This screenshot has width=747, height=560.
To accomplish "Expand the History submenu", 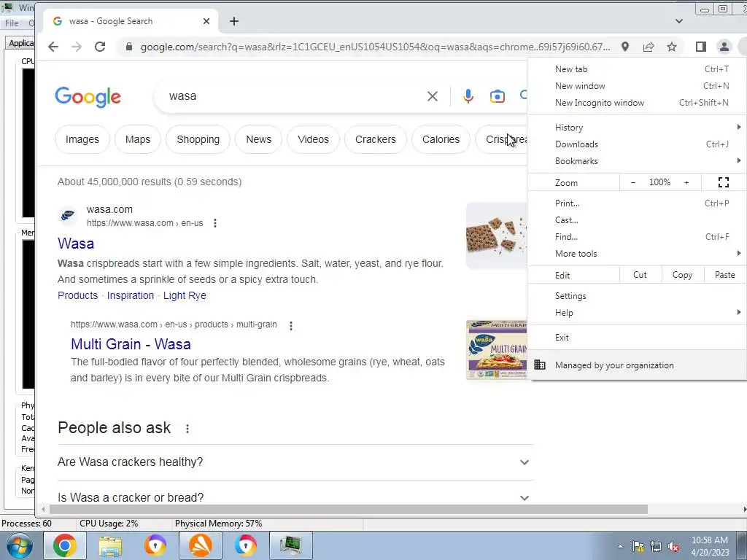I will [638, 127].
